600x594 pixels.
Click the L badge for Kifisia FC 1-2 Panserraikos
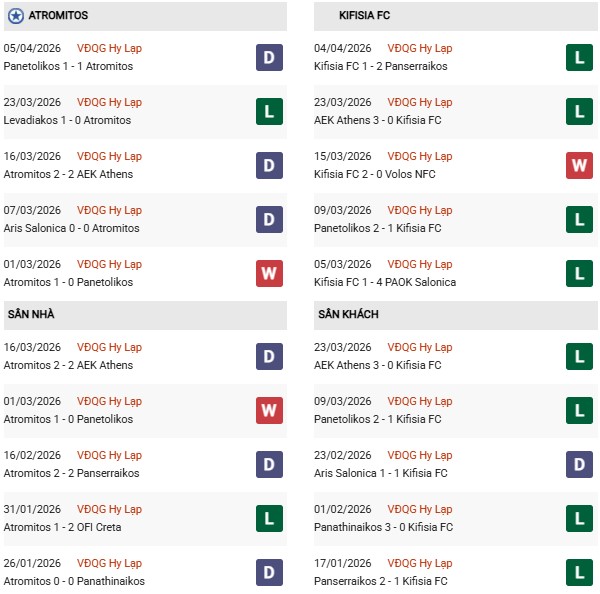tap(579, 57)
